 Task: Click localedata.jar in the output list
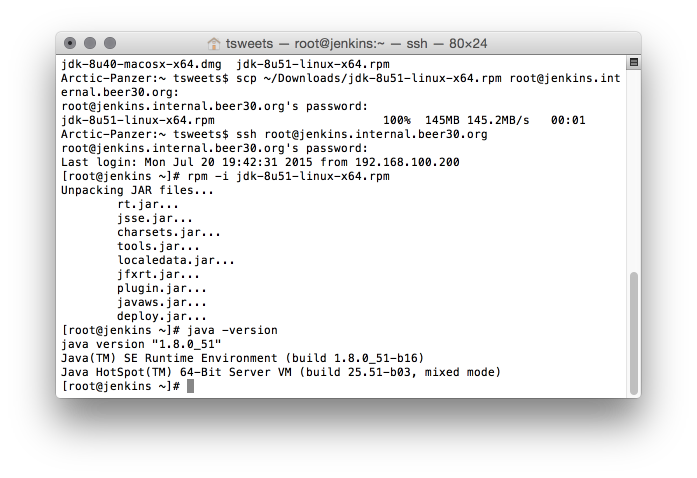coord(175,260)
